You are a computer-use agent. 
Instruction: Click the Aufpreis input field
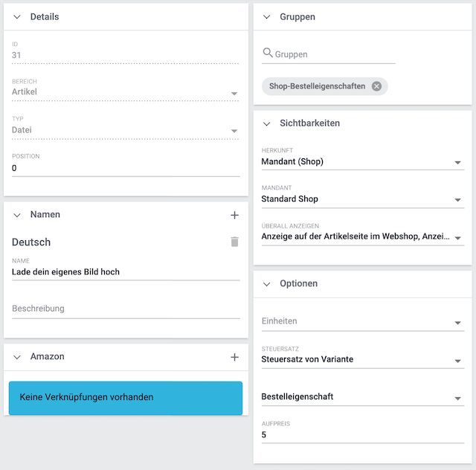pyautogui.click(x=362, y=435)
